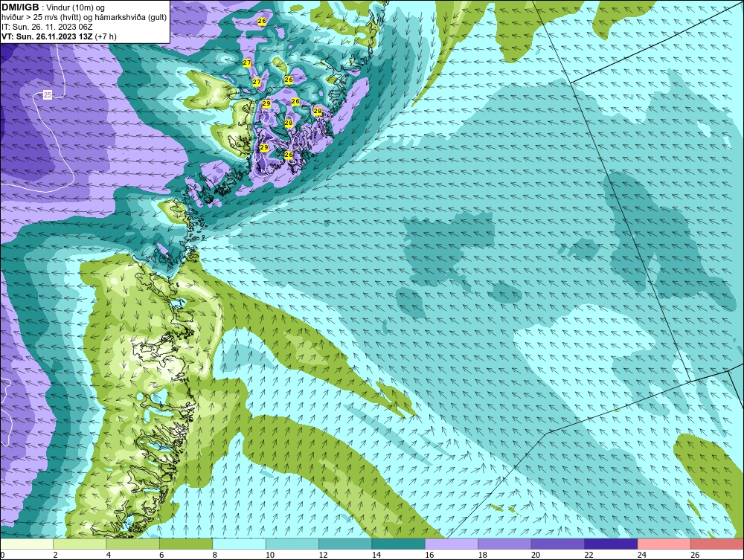The image size is (744, 560).
Task: Click the legend scale number '22'
Action: pos(589,555)
